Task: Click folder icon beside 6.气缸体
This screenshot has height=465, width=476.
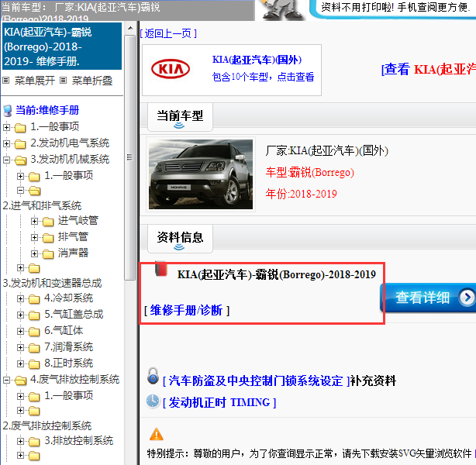Action: 34,332
